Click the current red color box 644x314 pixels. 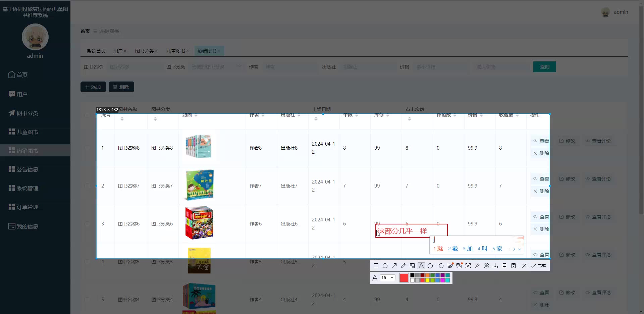(404, 278)
